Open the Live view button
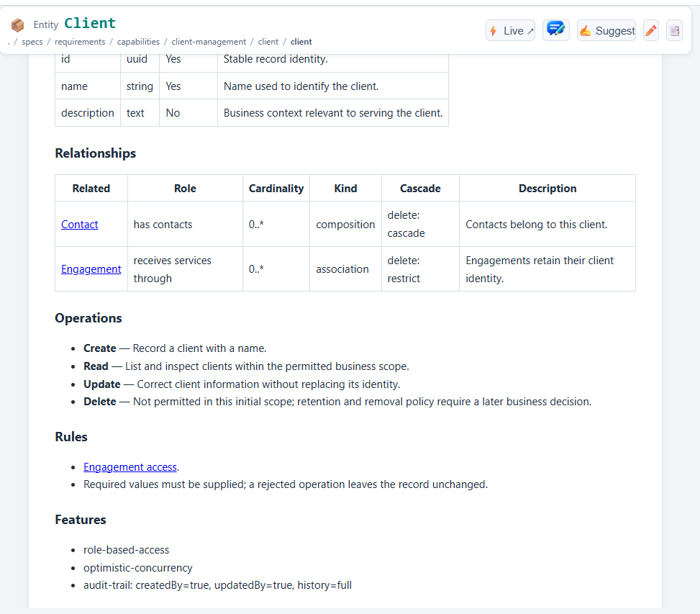Image resolution: width=700 pixels, height=614 pixels. [x=510, y=30]
